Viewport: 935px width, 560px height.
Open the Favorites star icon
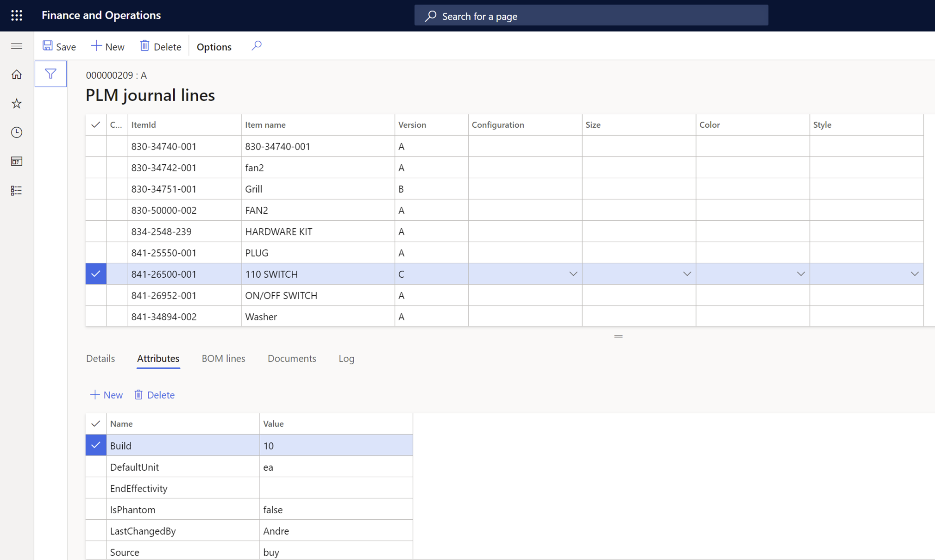pyautogui.click(x=17, y=103)
